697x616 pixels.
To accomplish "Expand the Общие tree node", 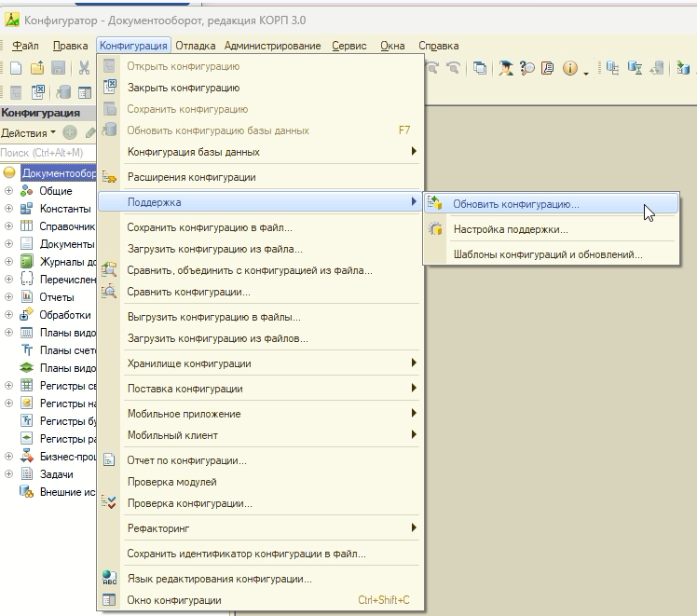I will (8, 191).
